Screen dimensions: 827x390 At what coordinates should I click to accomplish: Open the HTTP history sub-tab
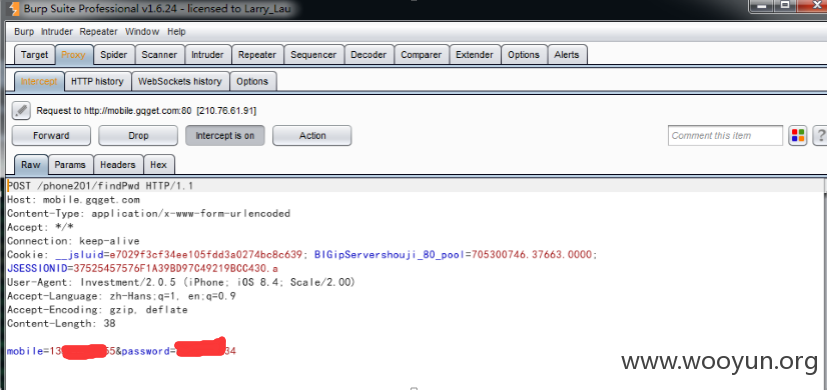97,81
